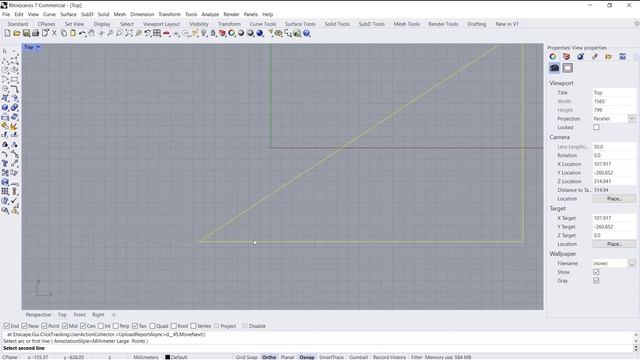Click the Save diskette icon
The height and width of the screenshot is (360, 640).
[26, 33]
